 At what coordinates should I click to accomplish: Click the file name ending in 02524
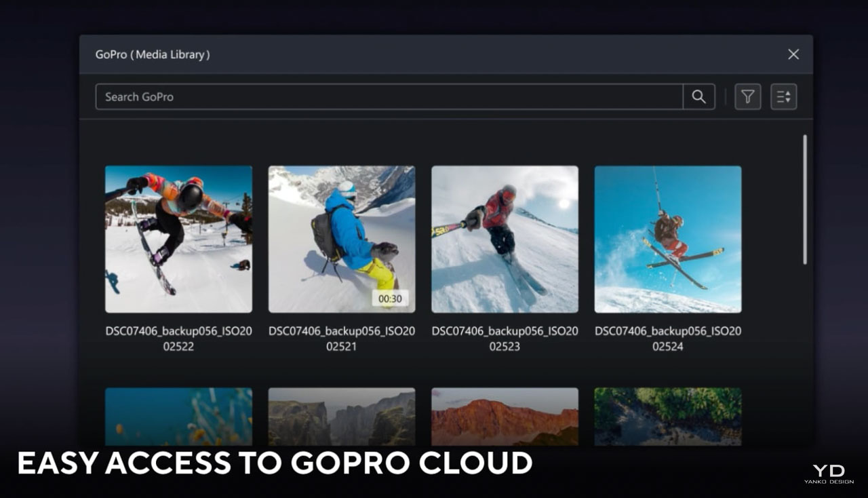[x=667, y=339]
